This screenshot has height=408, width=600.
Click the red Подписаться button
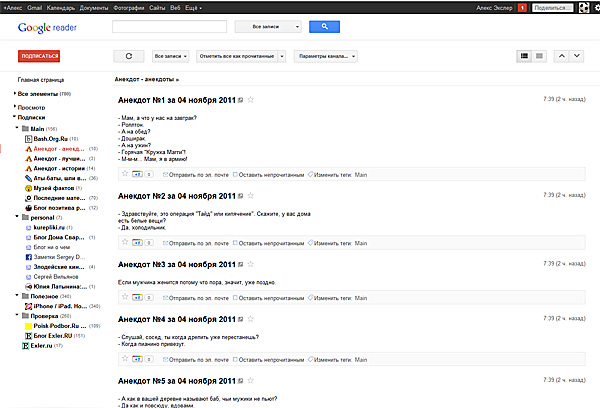click(x=38, y=56)
